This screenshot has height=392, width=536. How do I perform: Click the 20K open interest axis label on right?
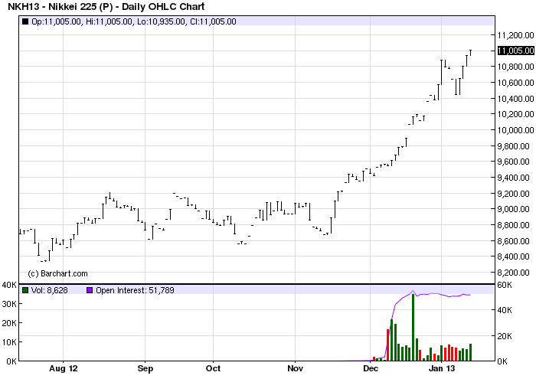[x=505, y=336]
